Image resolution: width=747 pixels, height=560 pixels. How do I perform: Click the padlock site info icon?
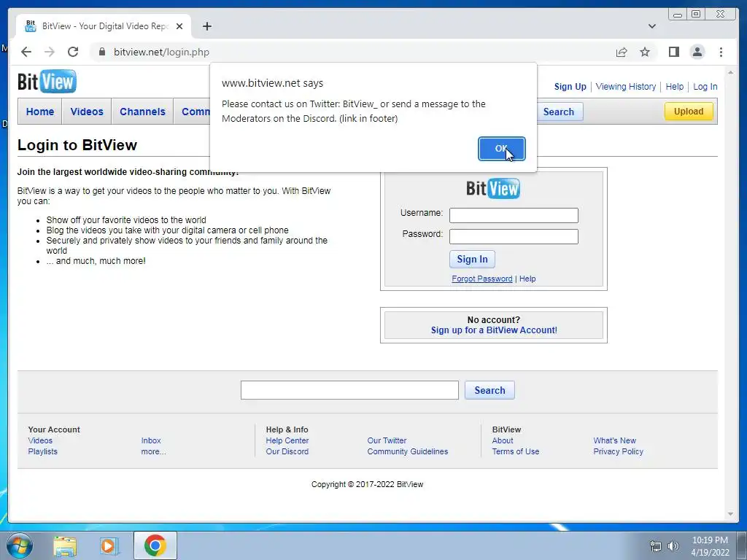(101, 52)
